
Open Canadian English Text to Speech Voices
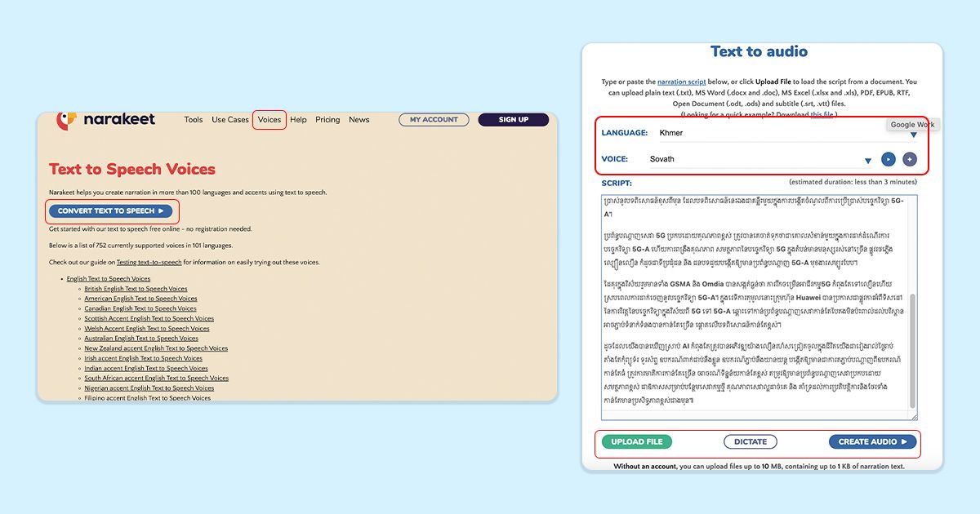tap(140, 308)
